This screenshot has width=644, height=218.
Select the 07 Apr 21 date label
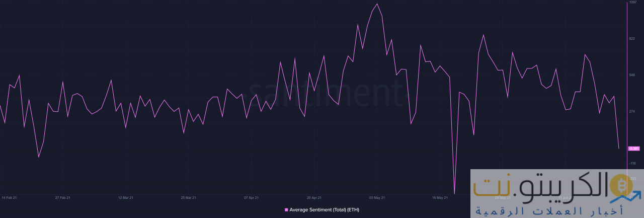251,198
